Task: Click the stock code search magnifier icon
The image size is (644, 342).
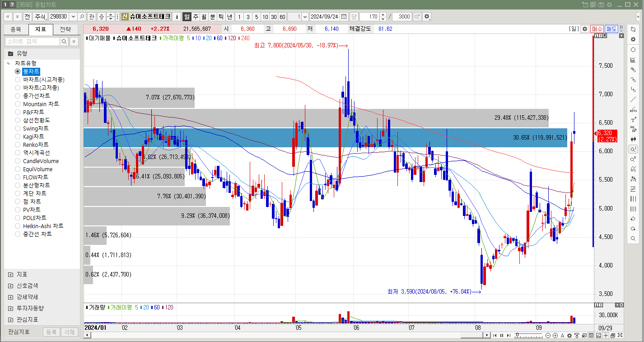Action: (x=82, y=17)
